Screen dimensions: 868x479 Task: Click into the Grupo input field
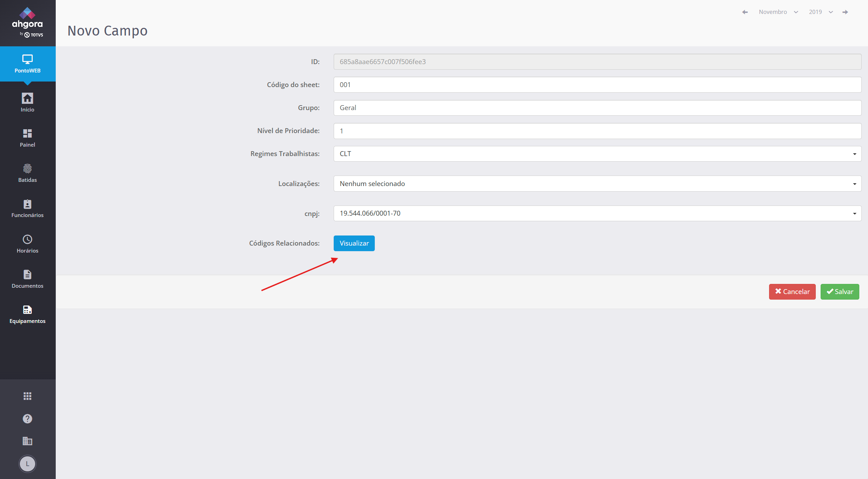(597, 108)
